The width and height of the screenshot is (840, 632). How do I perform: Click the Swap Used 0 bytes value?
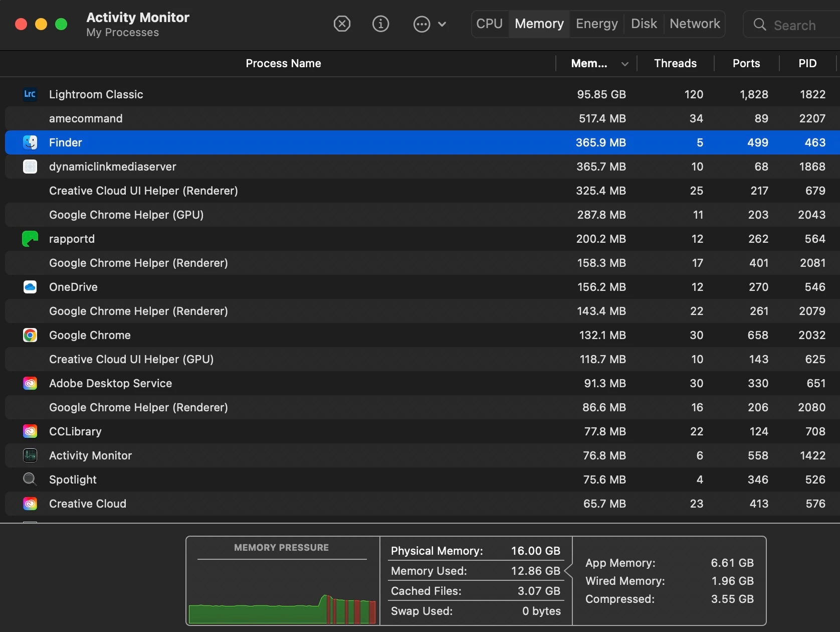541,611
